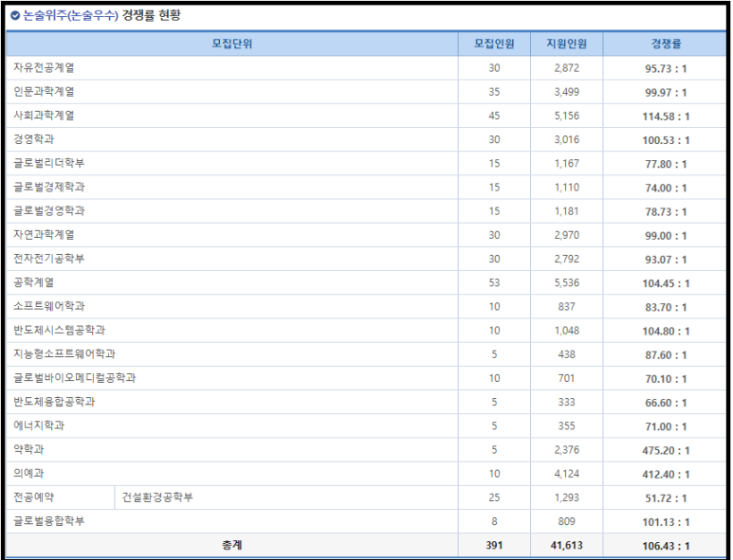Image resolution: width=733 pixels, height=560 pixels.
Task: Click the 45 quota cell
Action: click(494, 116)
